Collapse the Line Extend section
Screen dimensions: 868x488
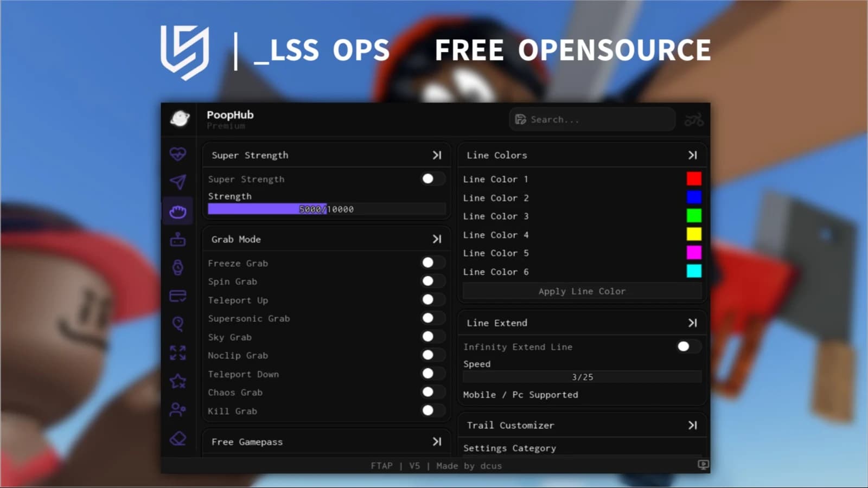693,323
